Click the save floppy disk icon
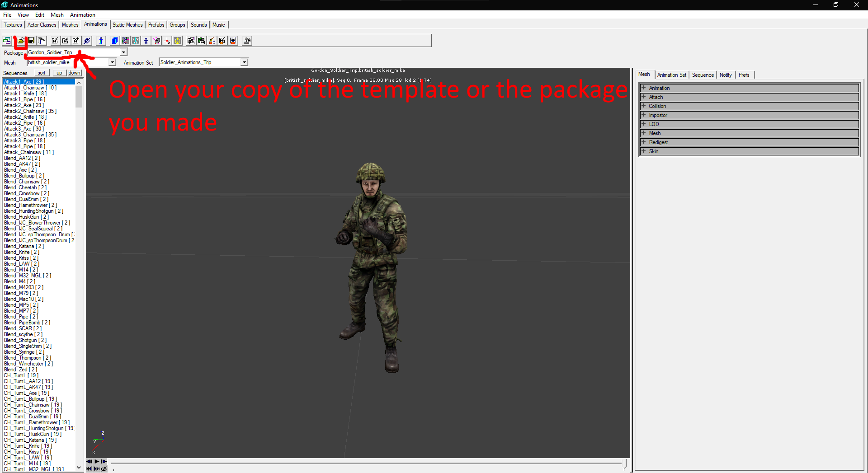The width and height of the screenshot is (868, 473). (x=31, y=41)
